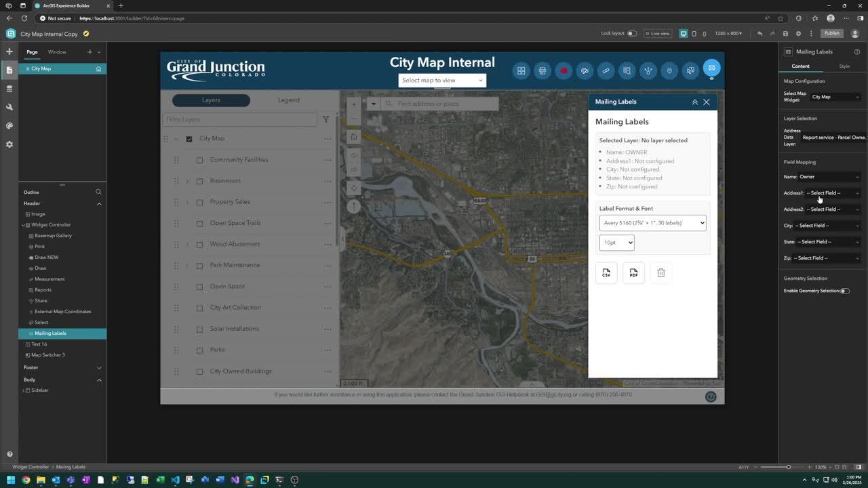Export labels using the PDF icon
The image size is (868, 488).
point(633,272)
